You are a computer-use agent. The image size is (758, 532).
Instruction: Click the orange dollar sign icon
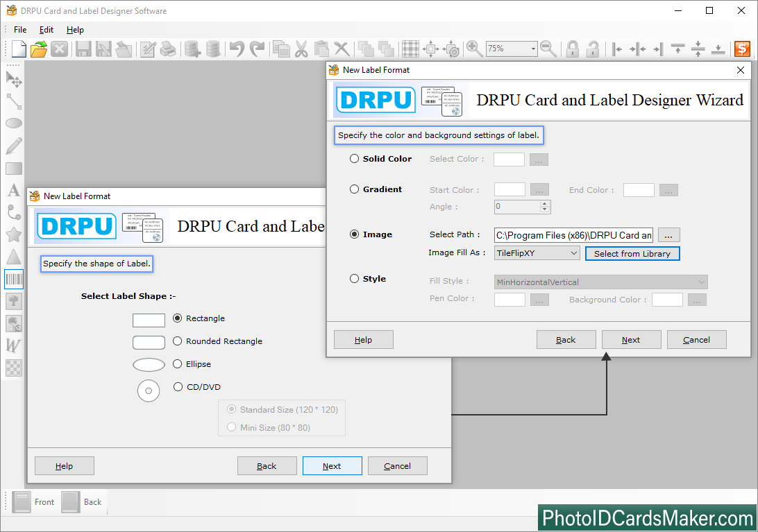point(742,49)
